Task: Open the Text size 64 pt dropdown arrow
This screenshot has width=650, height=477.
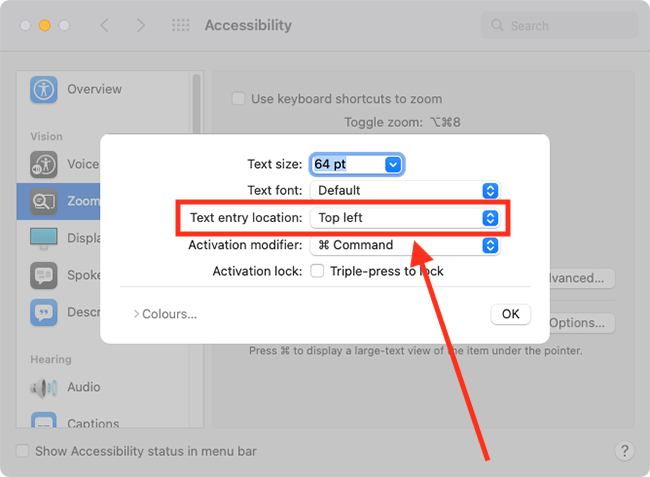Action: tap(393, 165)
